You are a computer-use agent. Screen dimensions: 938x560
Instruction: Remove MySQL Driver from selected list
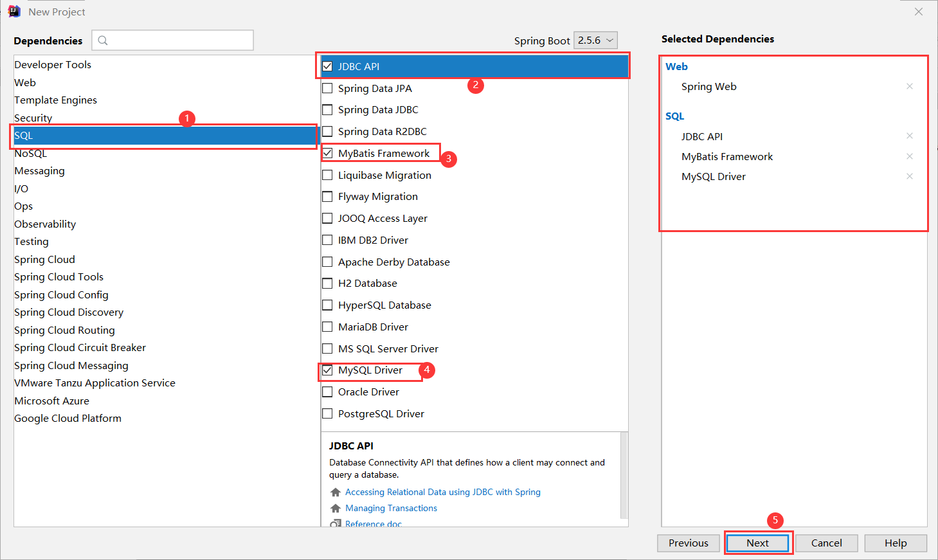[x=909, y=176]
